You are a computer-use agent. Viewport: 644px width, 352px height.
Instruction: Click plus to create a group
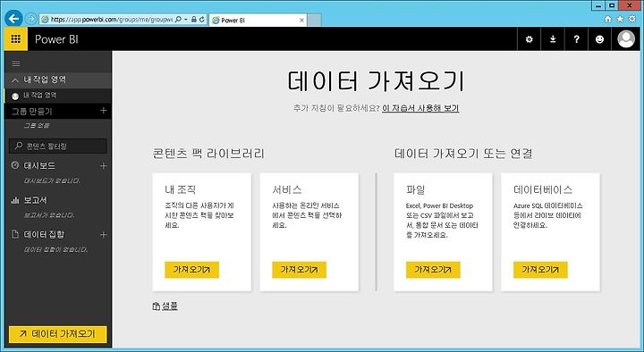[103, 111]
